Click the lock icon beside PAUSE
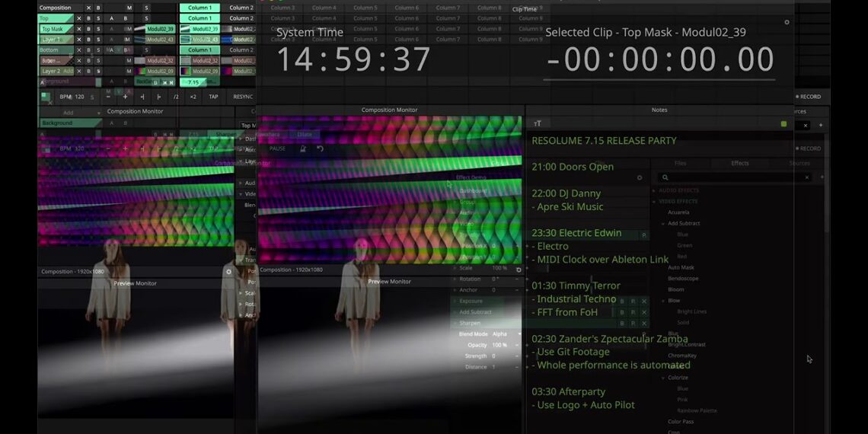 [303, 149]
